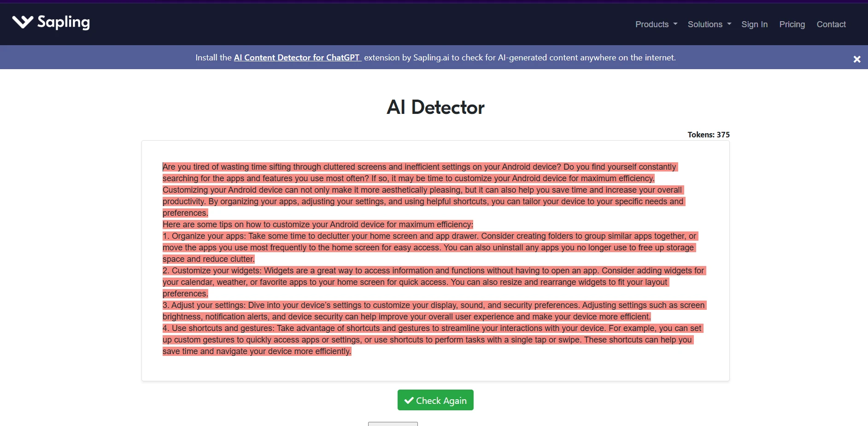
Task: Click the Sapling leaf logo icon
Action: click(x=23, y=21)
